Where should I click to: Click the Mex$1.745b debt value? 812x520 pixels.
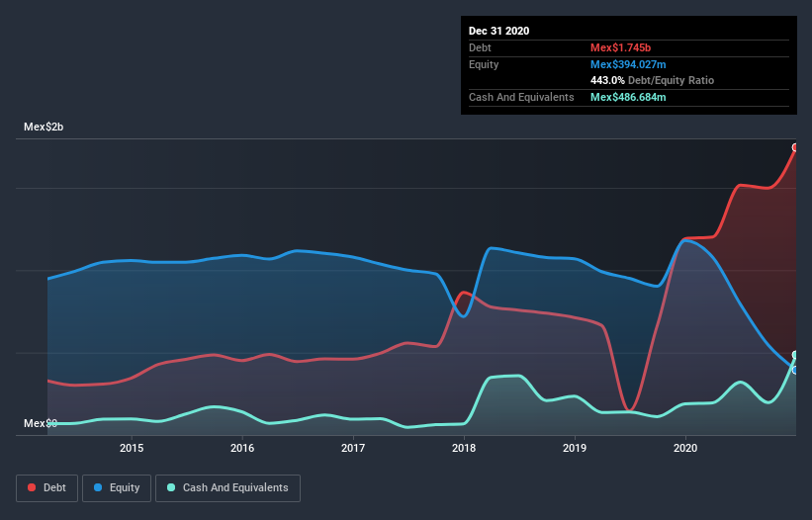[620, 47]
